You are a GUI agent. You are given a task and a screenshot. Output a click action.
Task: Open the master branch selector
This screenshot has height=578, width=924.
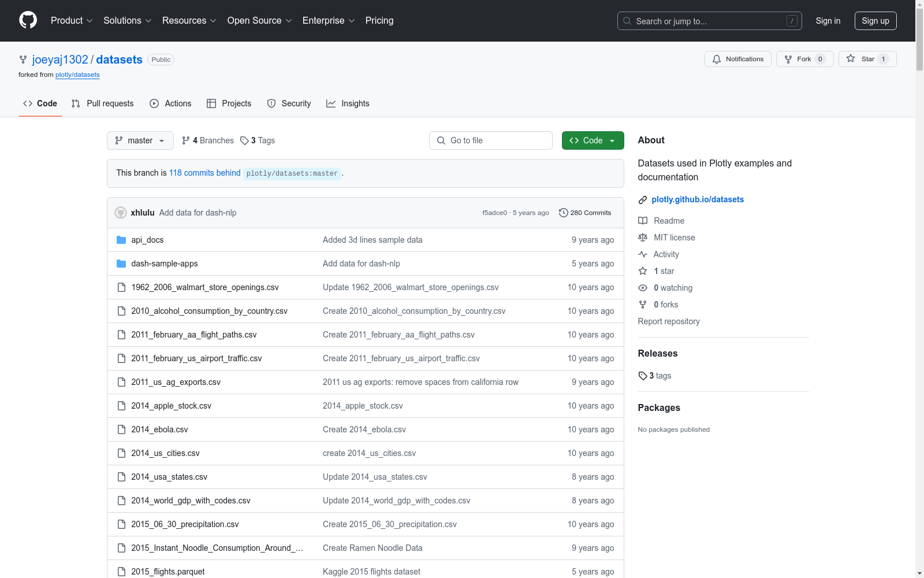point(140,140)
